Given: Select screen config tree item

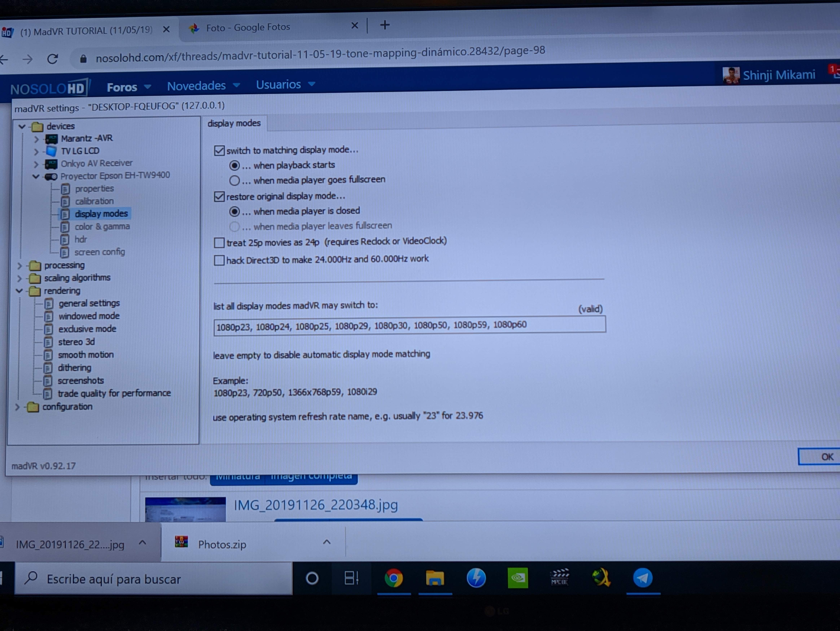Looking at the screenshot, I should pos(99,252).
